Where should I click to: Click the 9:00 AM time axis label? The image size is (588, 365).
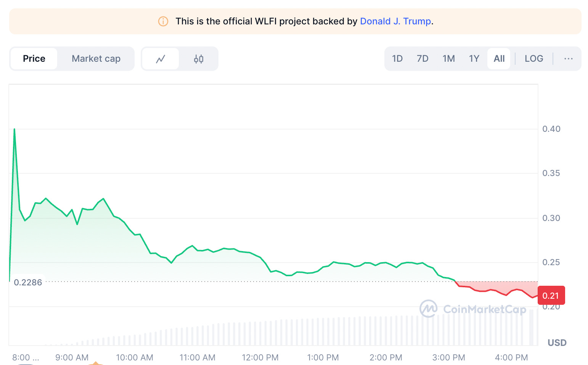(72, 357)
